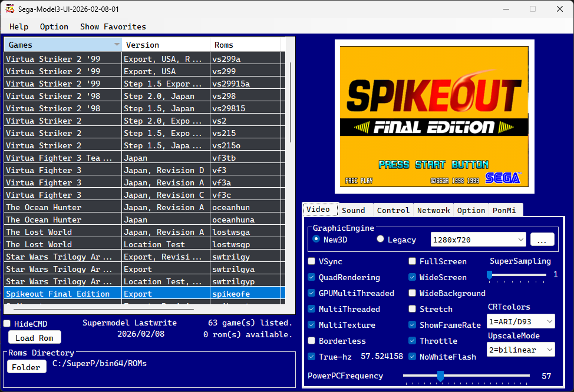Enable the VSync checkbox

tap(311, 261)
